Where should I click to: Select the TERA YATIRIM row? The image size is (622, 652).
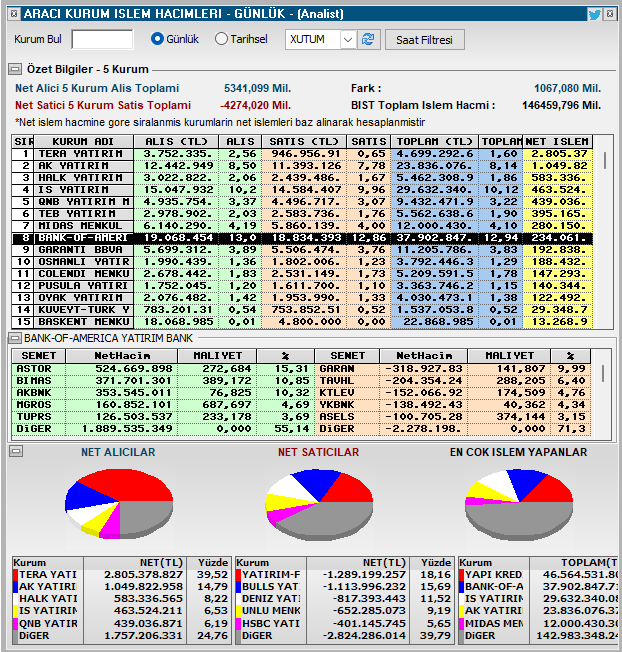click(x=302, y=154)
